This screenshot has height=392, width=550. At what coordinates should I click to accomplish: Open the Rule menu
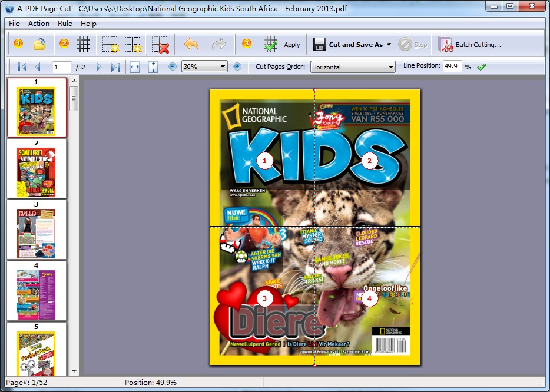tap(65, 24)
